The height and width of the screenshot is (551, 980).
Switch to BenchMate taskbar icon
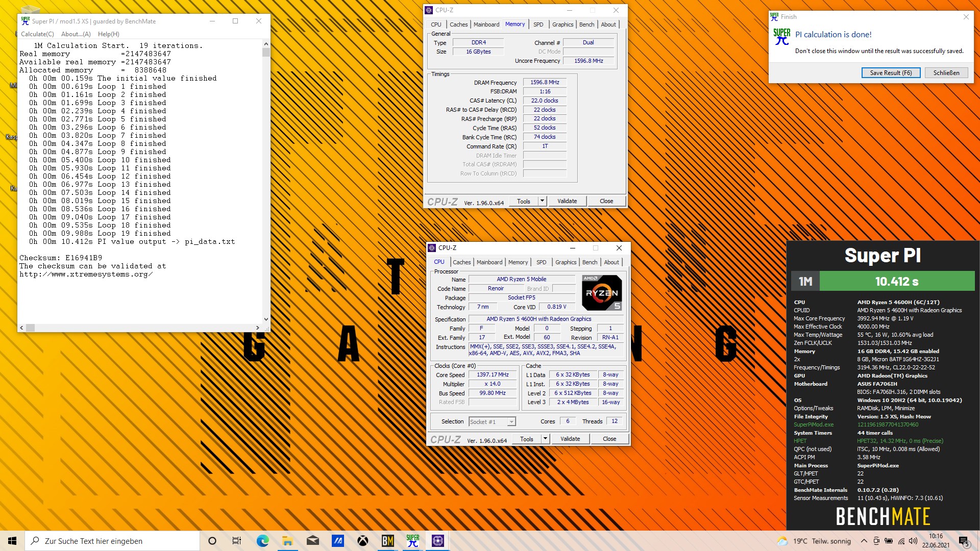[388, 541]
